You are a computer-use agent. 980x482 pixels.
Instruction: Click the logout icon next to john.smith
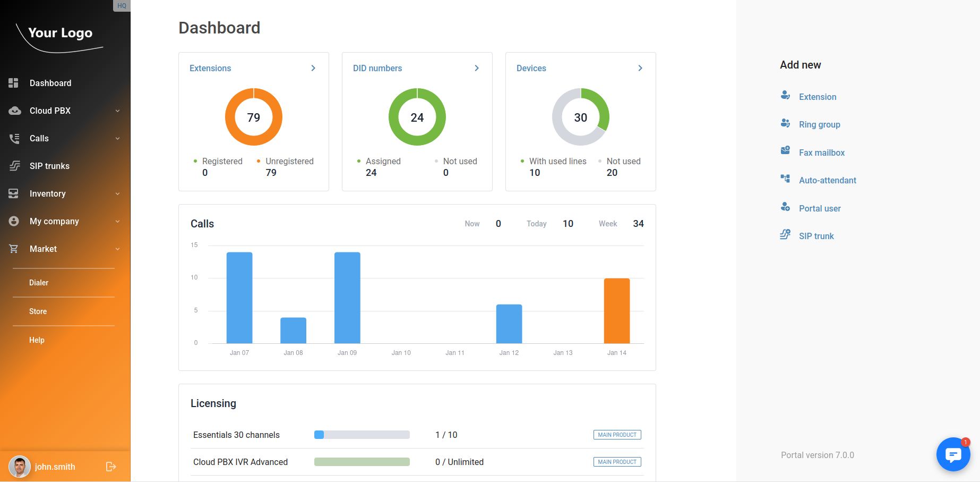(x=111, y=467)
